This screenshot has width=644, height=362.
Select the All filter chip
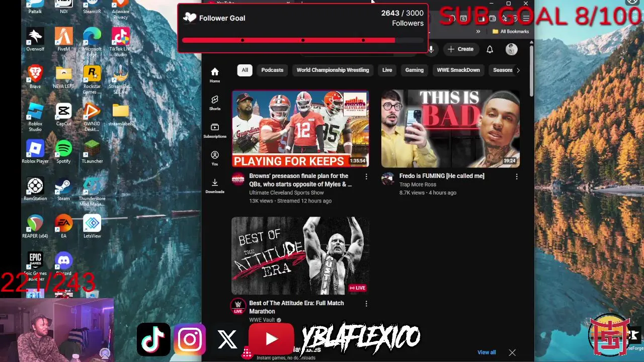click(x=245, y=70)
